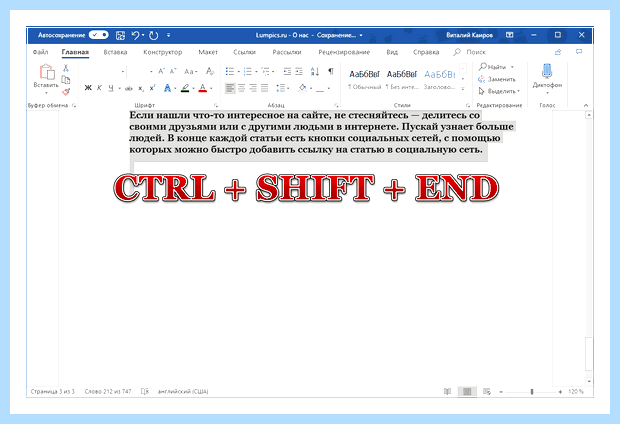This screenshot has width=620, height=424.
Task: Open the Файл menu
Action: click(40, 52)
